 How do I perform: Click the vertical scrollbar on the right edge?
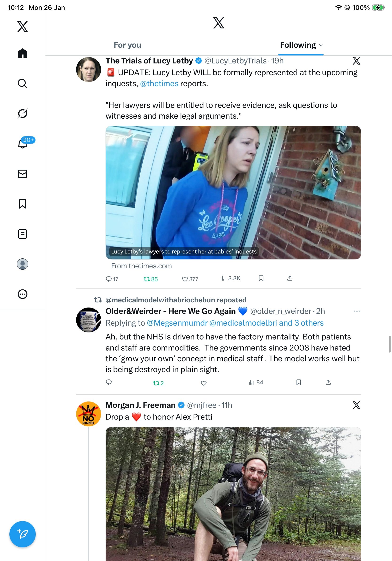point(390,344)
